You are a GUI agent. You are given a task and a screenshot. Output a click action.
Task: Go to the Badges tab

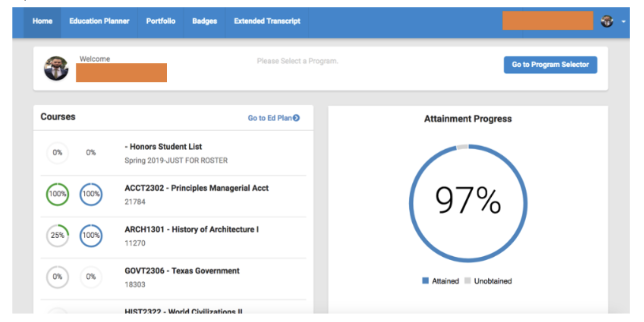(x=204, y=21)
